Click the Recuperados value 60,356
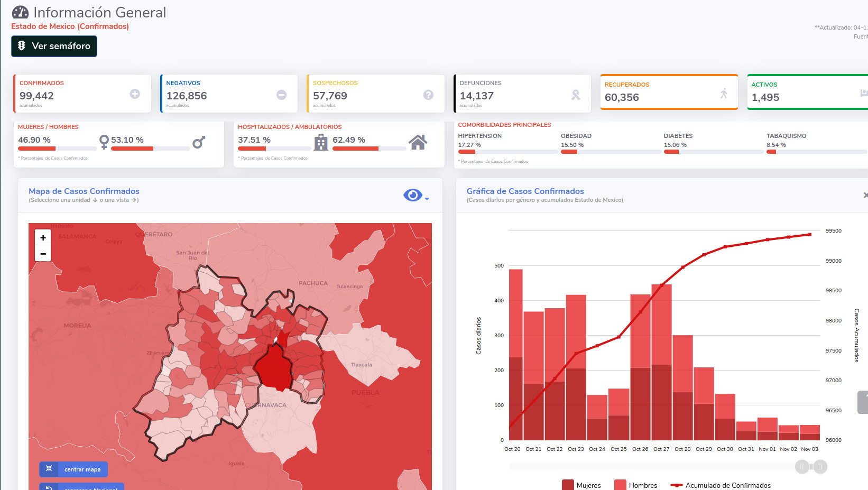This screenshot has width=868, height=490. pos(622,97)
